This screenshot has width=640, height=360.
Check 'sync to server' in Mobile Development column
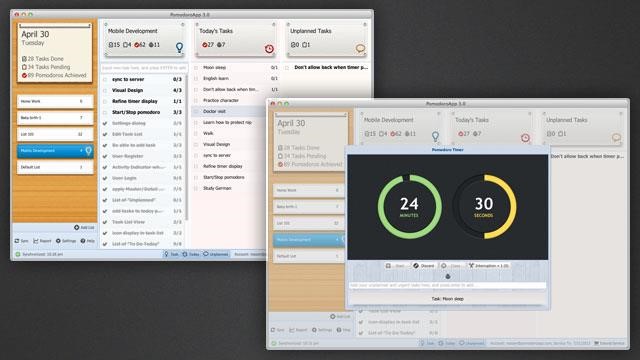pos(105,80)
